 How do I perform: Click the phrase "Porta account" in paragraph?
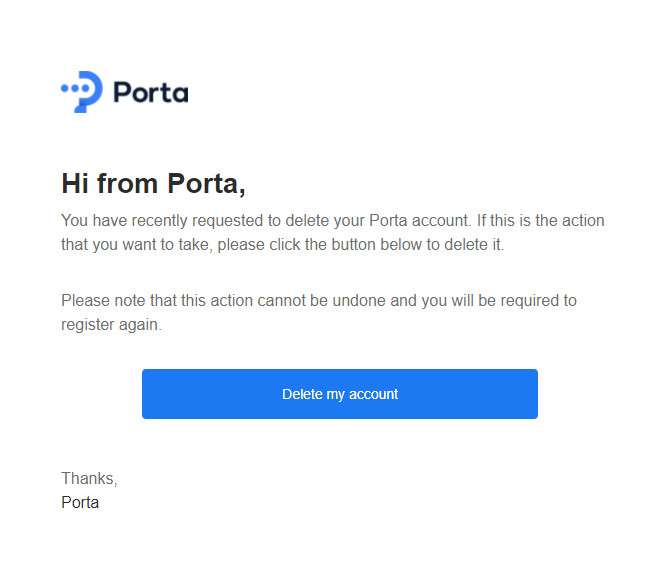pyautogui.click(x=418, y=220)
